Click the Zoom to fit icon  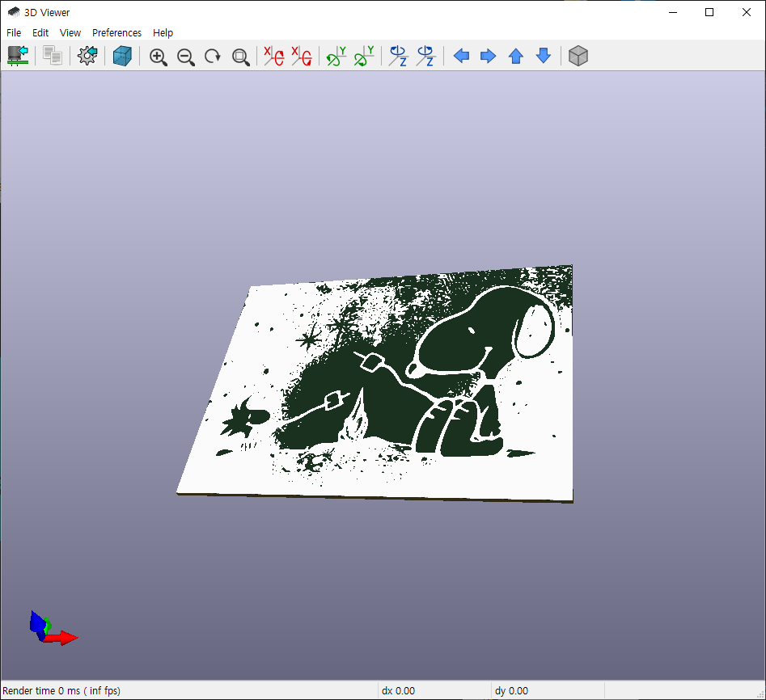240,57
